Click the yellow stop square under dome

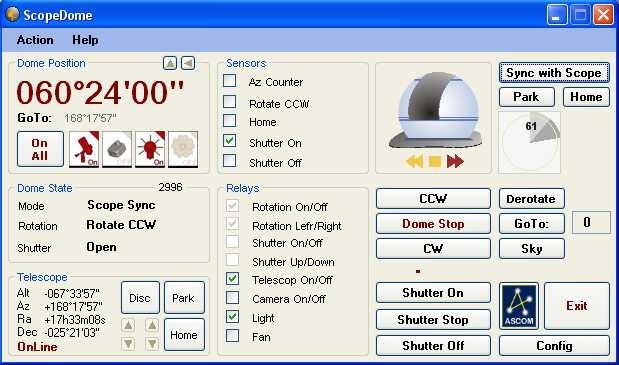pyautogui.click(x=435, y=161)
